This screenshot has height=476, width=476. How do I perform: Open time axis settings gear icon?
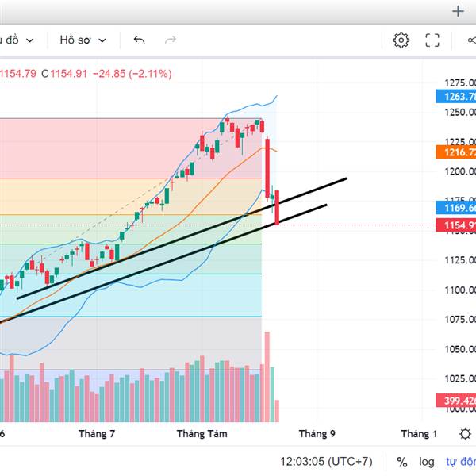coord(465,433)
